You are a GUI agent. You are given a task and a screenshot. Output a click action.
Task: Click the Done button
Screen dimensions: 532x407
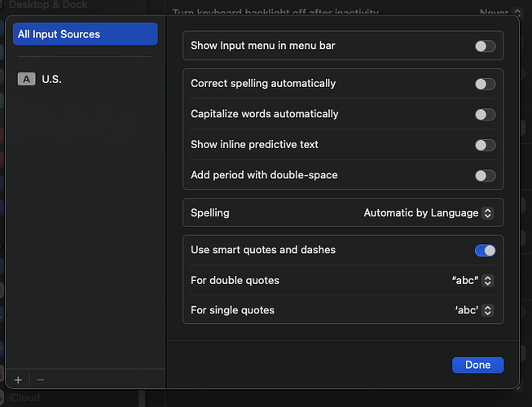[477, 365]
